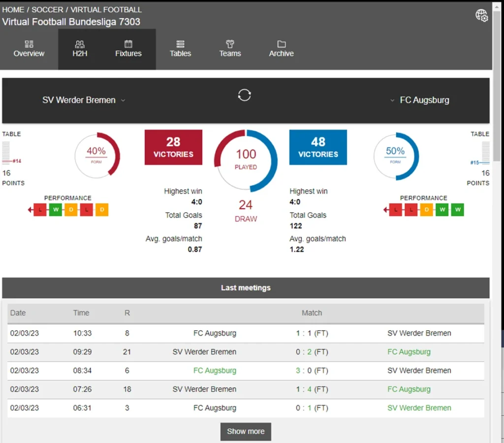
Task: Click the language settings globe icon
Action: [481, 15]
